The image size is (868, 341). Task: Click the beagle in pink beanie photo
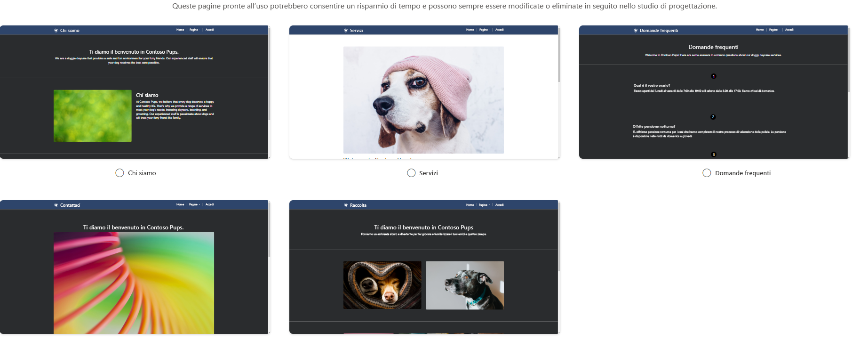(x=423, y=100)
